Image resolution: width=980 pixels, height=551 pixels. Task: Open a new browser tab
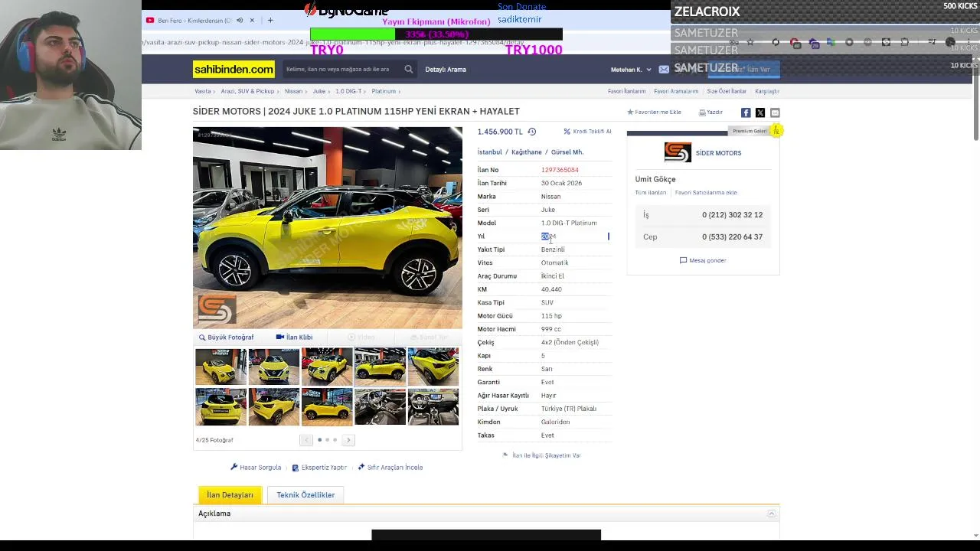tap(269, 21)
